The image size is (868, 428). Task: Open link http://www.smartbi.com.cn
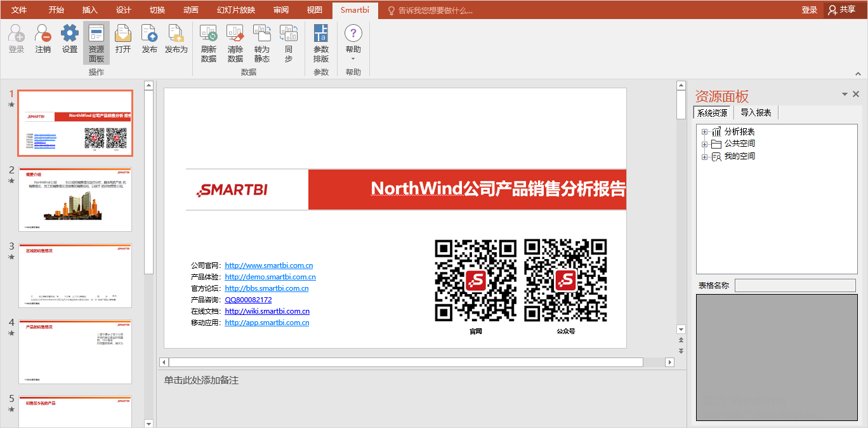pyautogui.click(x=269, y=265)
